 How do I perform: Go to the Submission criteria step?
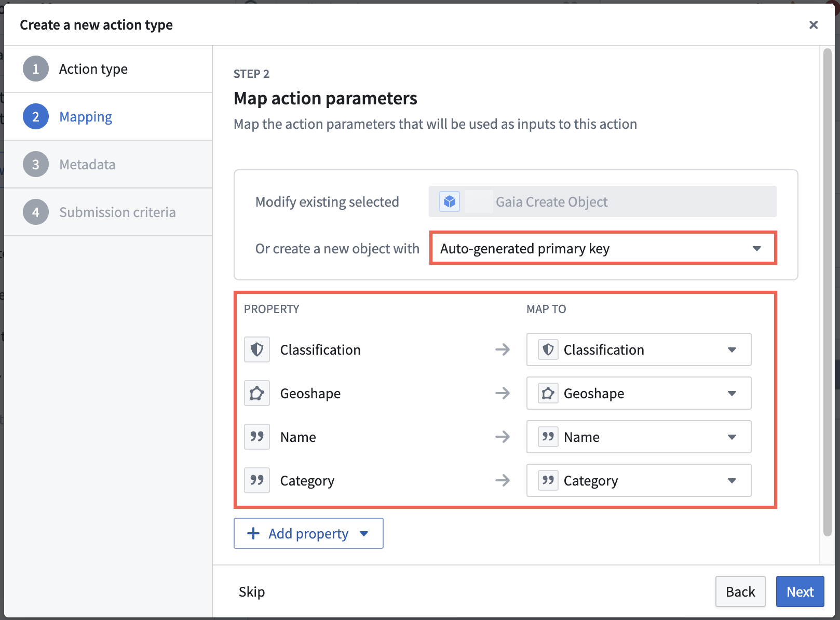point(118,212)
